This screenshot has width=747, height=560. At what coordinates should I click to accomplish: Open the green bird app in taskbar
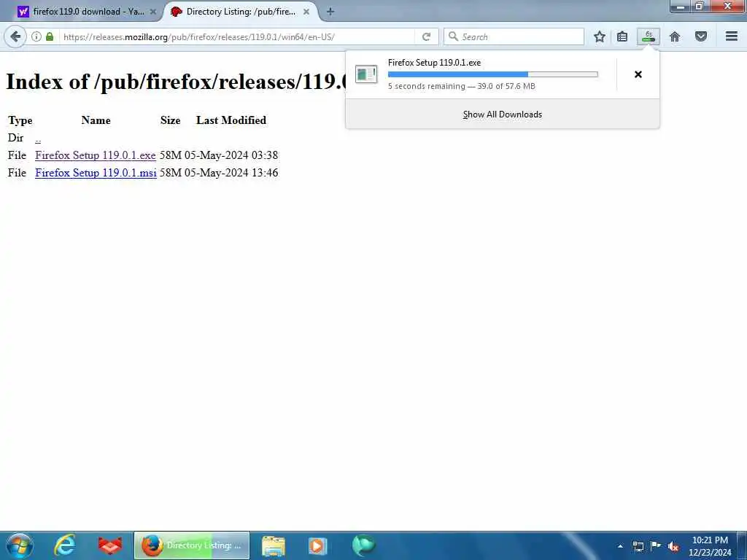click(364, 545)
